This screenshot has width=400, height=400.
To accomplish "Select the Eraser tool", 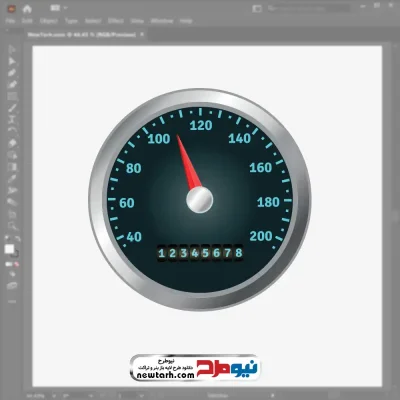I will tap(12, 143).
